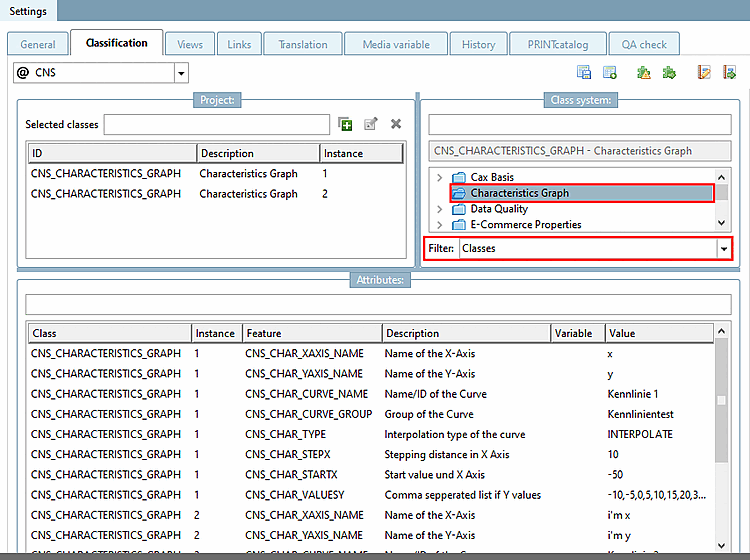750x560 pixels.
Task: Click the gray X remove class icon
Action: pyautogui.click(x=396, y=124)
